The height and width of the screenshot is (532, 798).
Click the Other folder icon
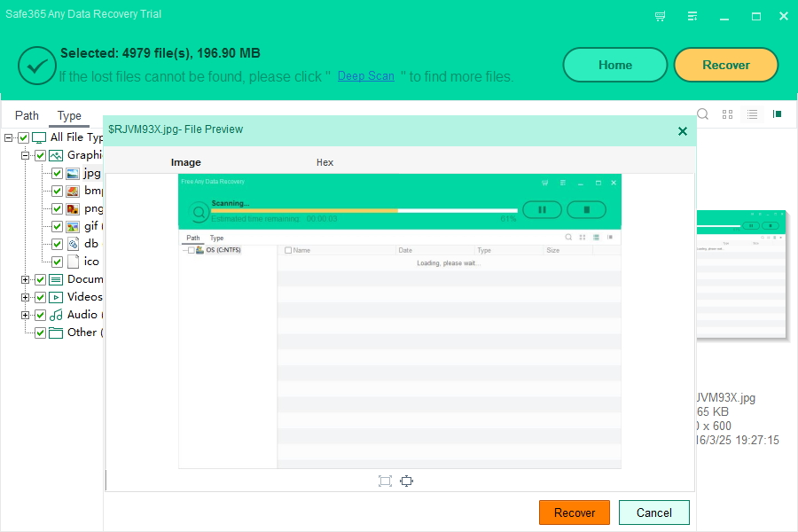[56, 333]
